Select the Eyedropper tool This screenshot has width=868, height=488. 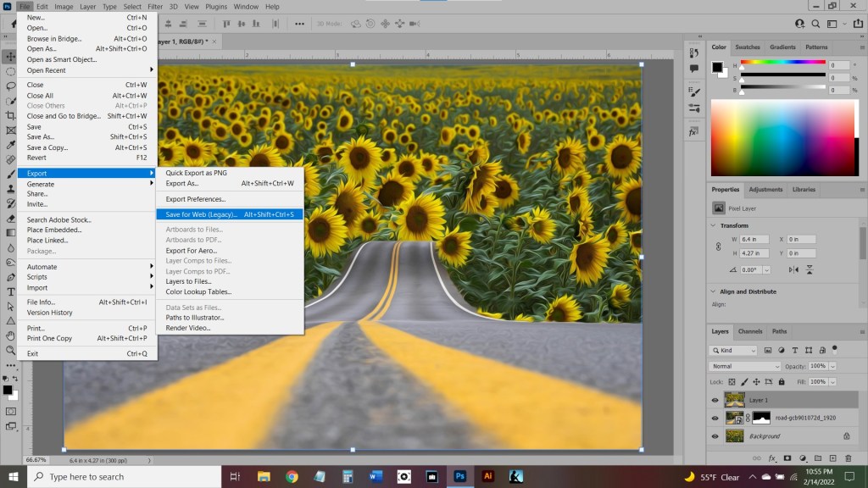(x=10, y=144)
